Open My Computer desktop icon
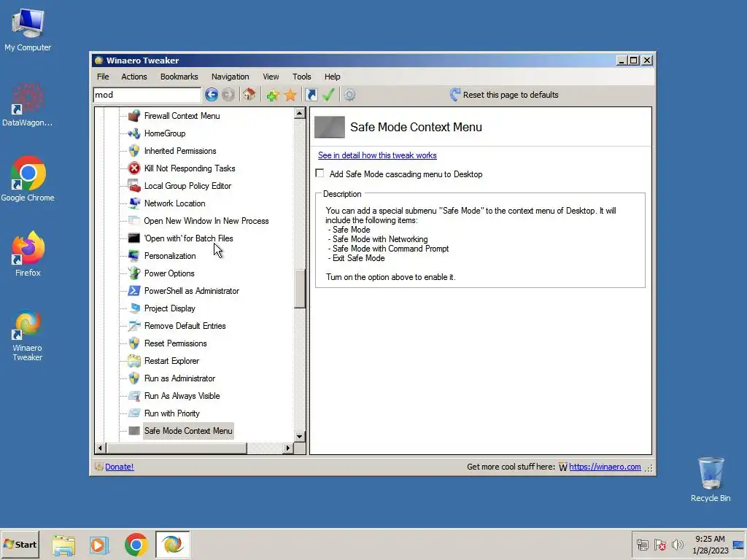Image resolution: width=747 pixels, height=560 pixels. tap(28, 29)
